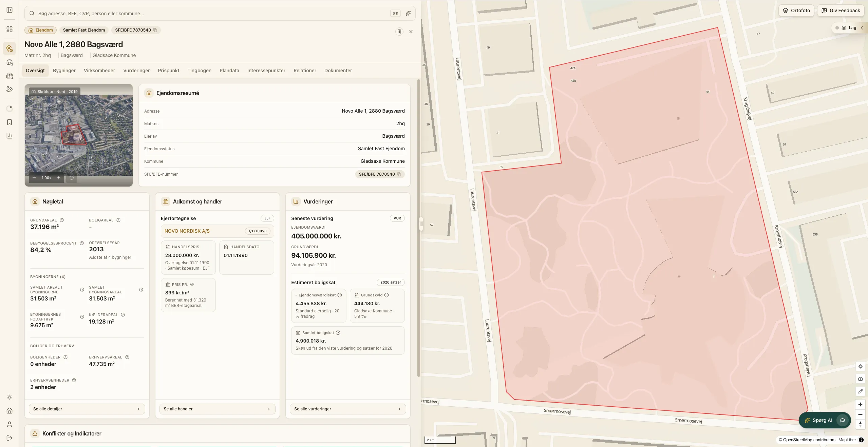The width and height of the screenshot is (868, 447).
Task: Open the AI sparkle icon in search bar
Action: tap(408, 14)
